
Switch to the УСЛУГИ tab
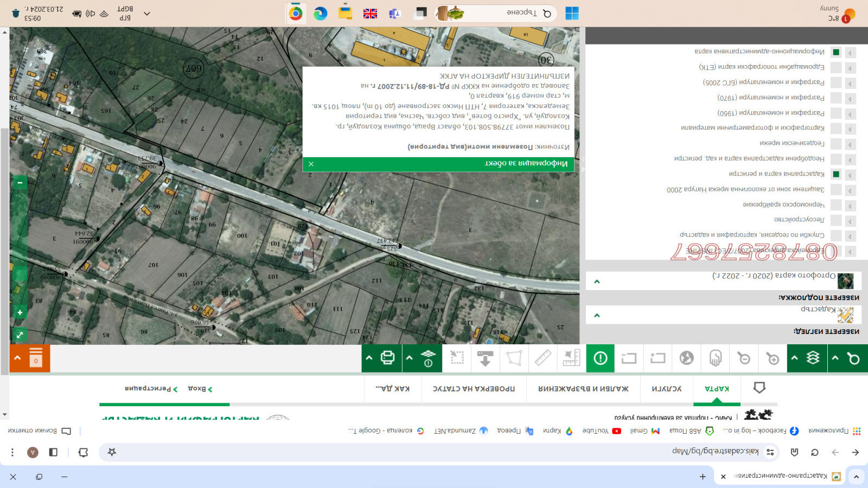(667, 389)
